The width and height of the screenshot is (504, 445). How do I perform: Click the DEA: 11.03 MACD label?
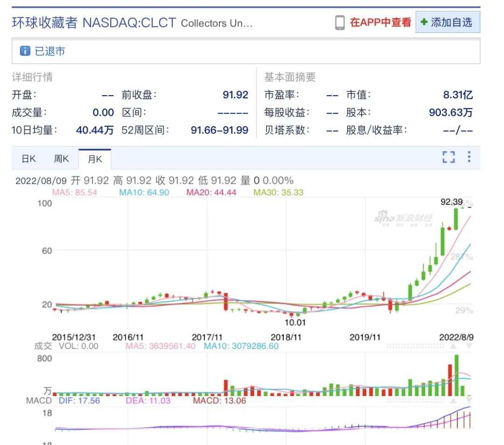click(x=148, y=401)
